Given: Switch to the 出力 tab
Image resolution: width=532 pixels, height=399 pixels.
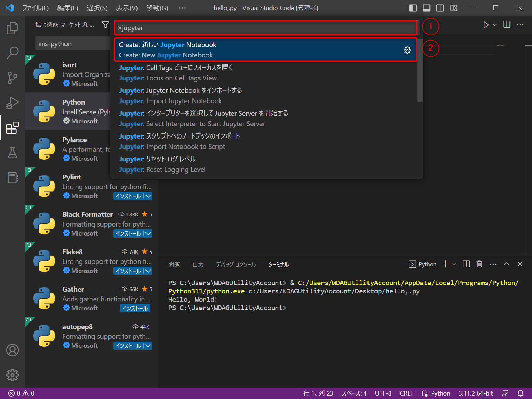Looking at the screenshot, I should click(x=198, y=265).
